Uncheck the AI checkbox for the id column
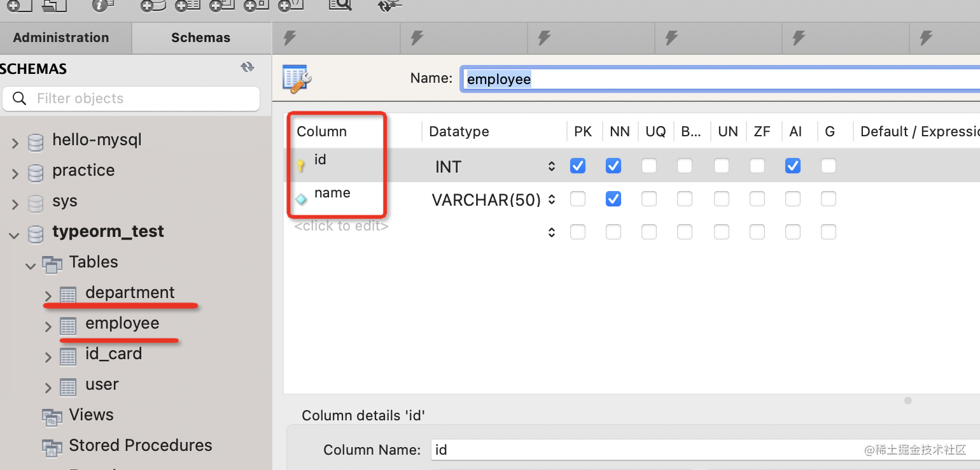This screenshot has width=980, height=470. [x=793, y=166]
